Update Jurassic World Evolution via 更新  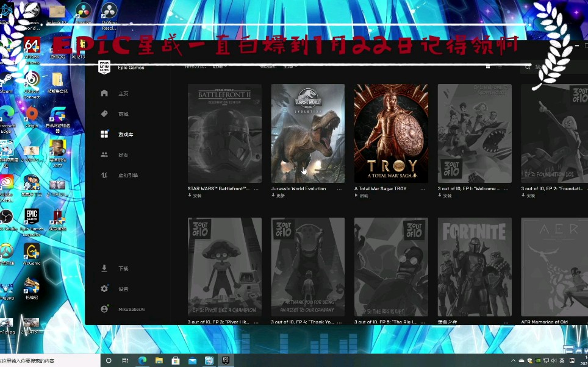click(x=278, y=196)
